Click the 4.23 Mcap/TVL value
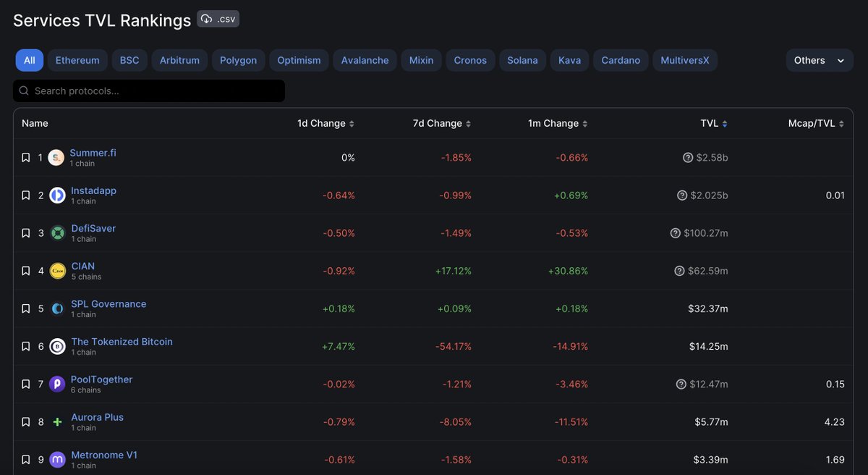The width and height of the screenshot is (868, 475). click(x=835, y=421)
